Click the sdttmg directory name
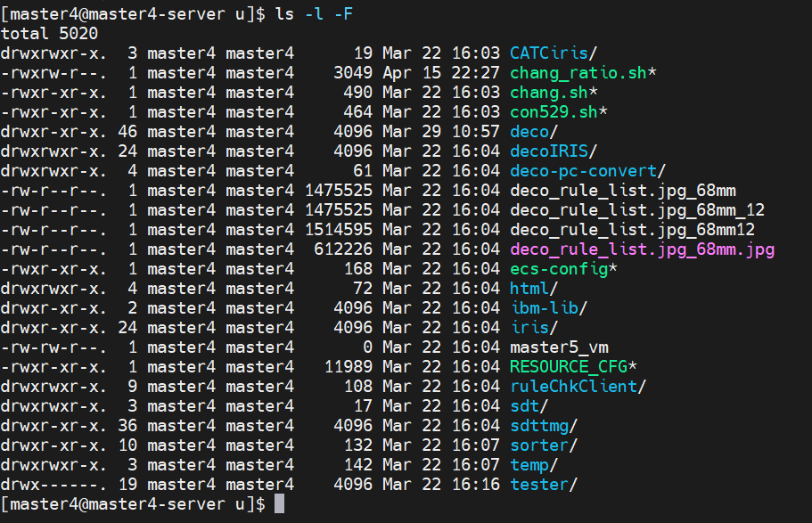The image size is (812, 523). pyautogui.click(x=539, y=426)
